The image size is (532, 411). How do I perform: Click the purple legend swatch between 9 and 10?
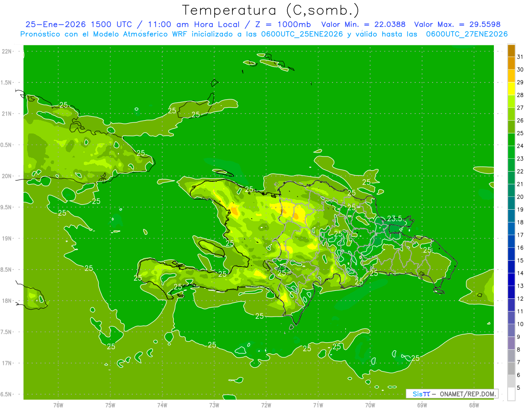511,330
